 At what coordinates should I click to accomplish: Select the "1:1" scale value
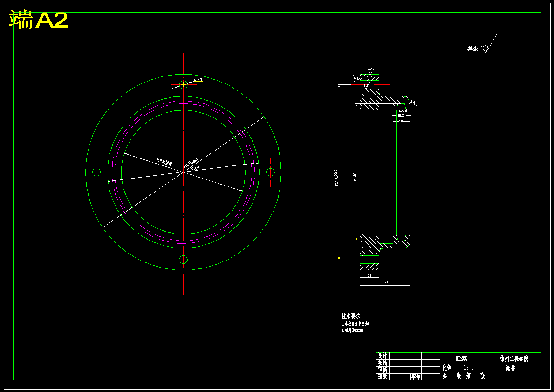(469, 368)
